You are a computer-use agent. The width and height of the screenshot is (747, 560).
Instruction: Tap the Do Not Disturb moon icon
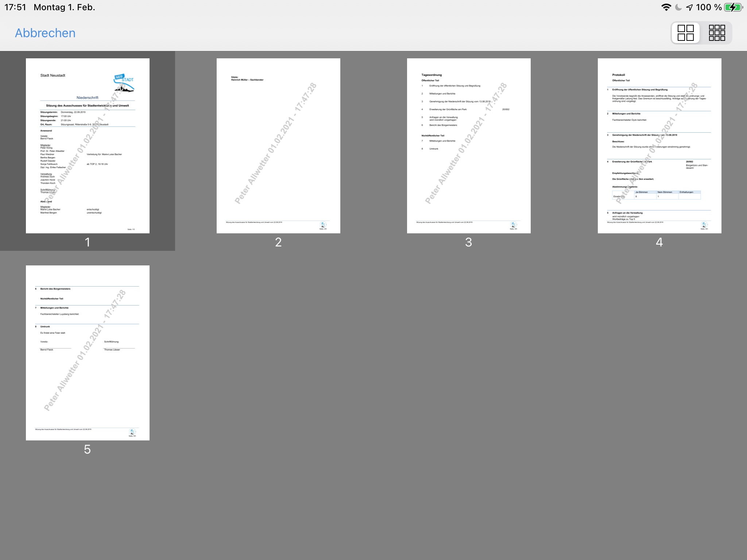pyautogui.click(x=678, y=7)
